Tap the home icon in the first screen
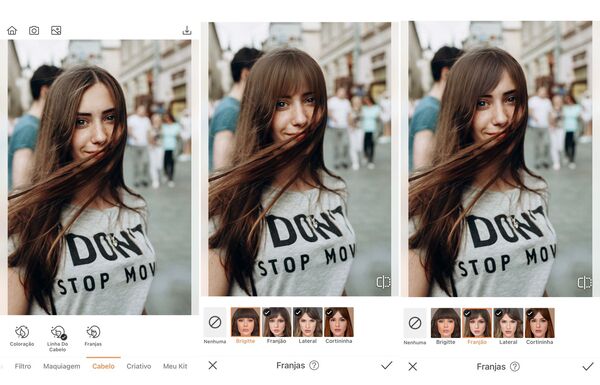This screenshot has width=600, height=385. tap(12, 30)
